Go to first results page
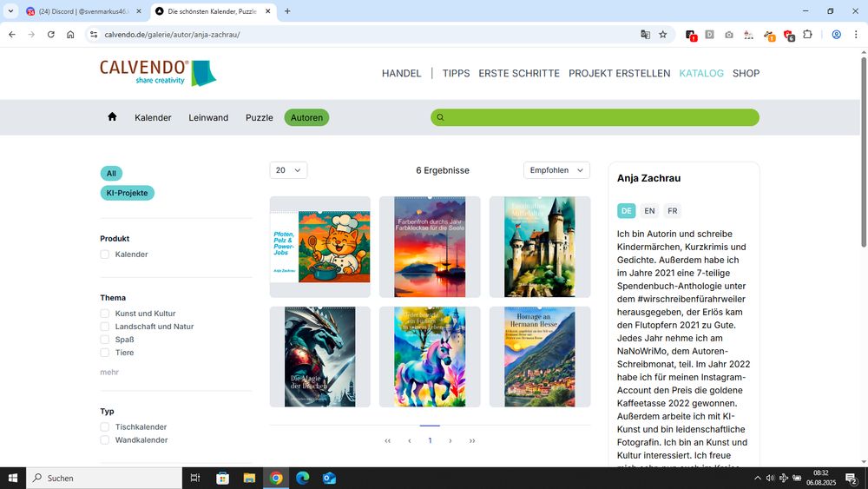This screenshot has width=868, height=489. coord(387,441)
